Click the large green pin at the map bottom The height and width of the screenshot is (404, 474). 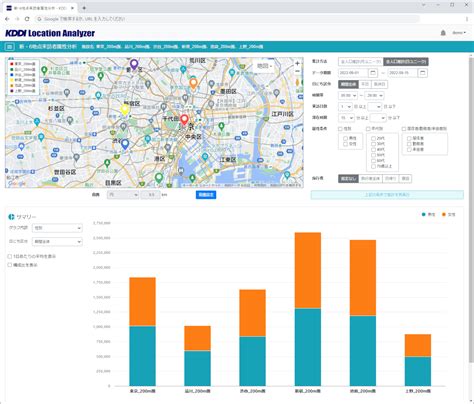click(x=159, y=178)
